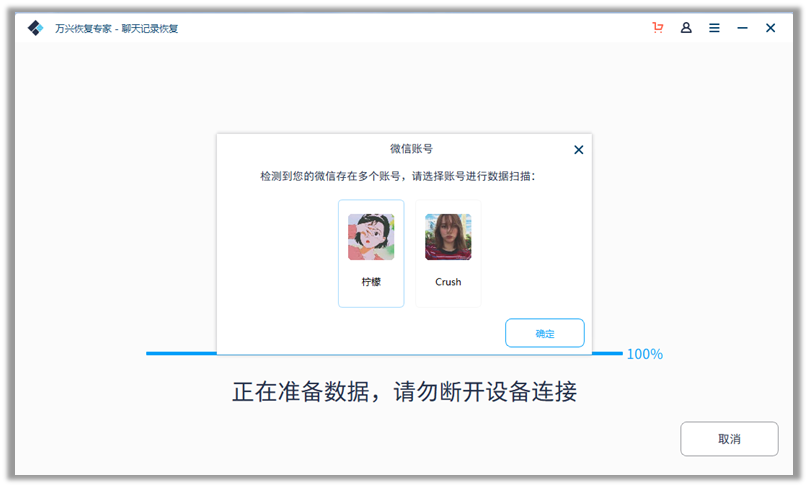Click the Crush account name label
This screenshot has width=808, height=487.
[448, 282]
